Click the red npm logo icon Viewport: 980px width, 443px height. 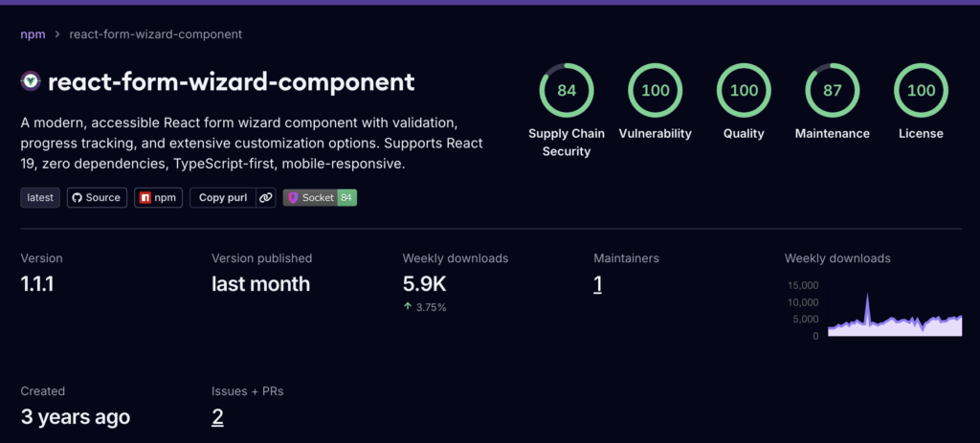click(x=145, y=198)
